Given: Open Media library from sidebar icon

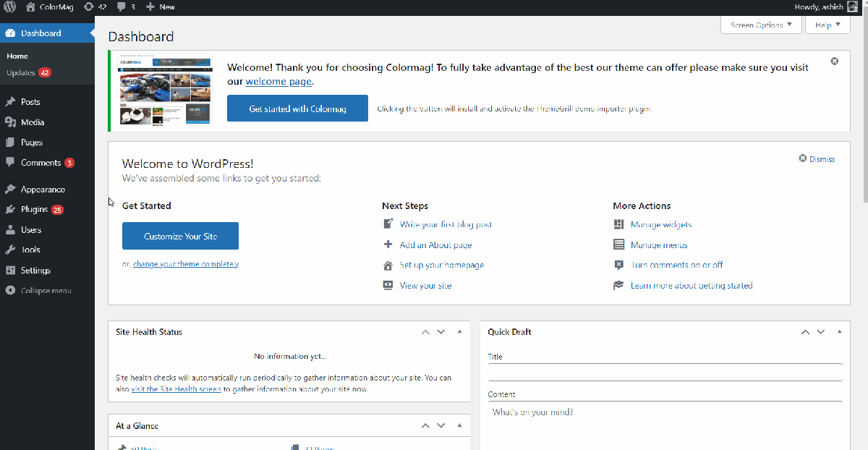Looking at the screenshot, I should coord(10,122).
